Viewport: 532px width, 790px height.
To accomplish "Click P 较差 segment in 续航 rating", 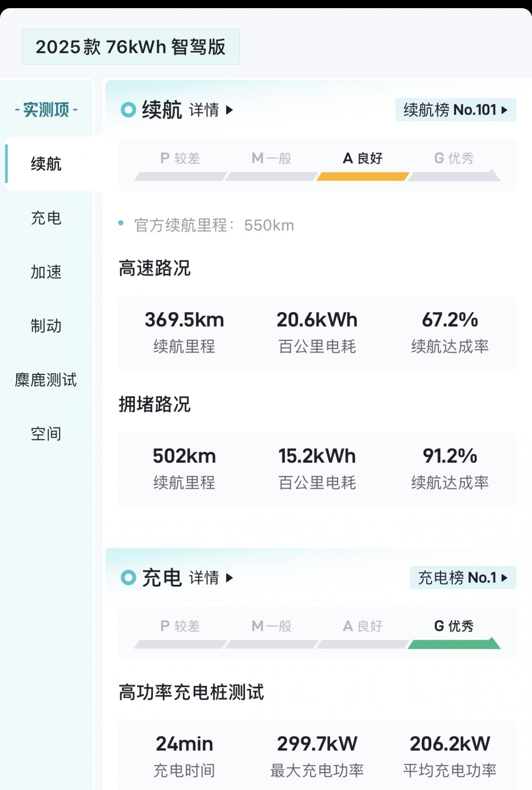I will tap(180, 165).
